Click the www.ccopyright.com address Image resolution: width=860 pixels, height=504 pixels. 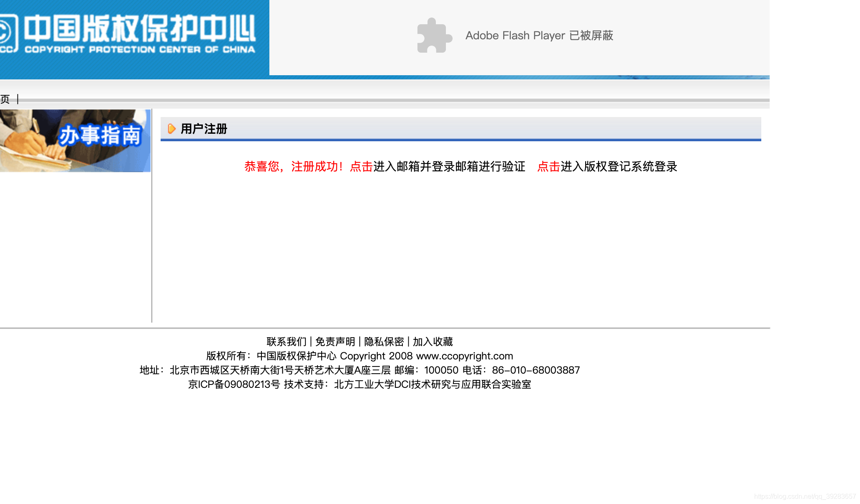pos(464,356)
